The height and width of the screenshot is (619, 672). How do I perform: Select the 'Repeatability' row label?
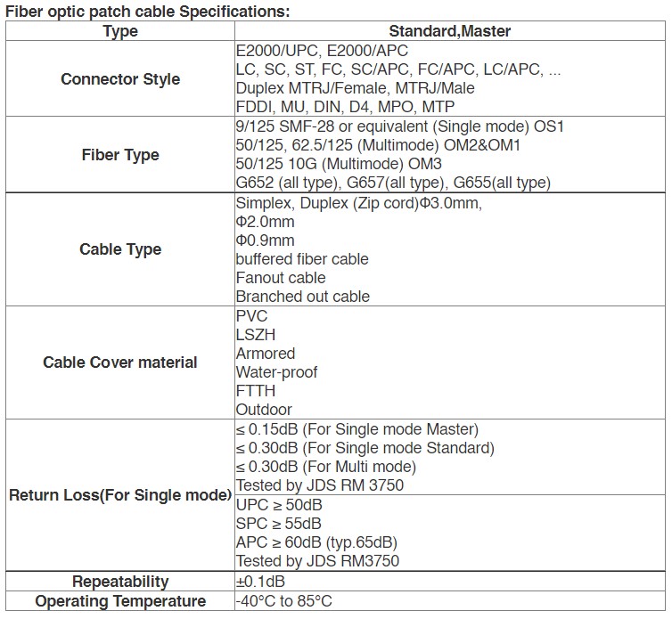[x=120, y=582]
